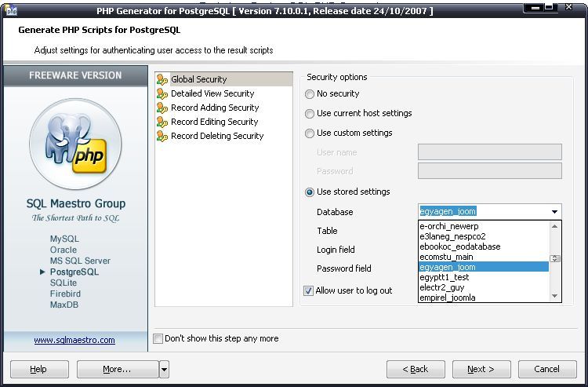Click the Help button
This screenshot has height=387, width=588.
(x=39, y=370)
